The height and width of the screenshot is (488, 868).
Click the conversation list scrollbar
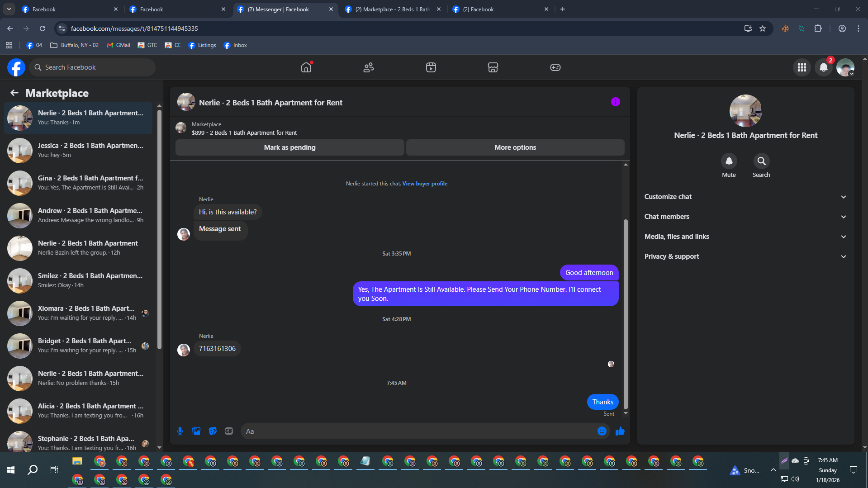159,228
